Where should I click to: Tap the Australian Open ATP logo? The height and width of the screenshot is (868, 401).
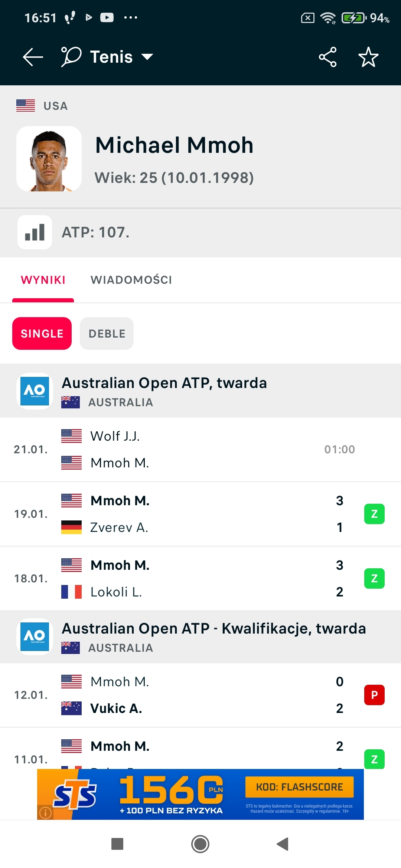(35, 391)
